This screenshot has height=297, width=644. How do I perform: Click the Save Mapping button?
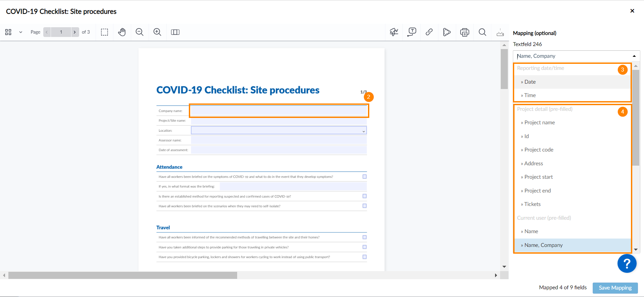click(615, 288)
